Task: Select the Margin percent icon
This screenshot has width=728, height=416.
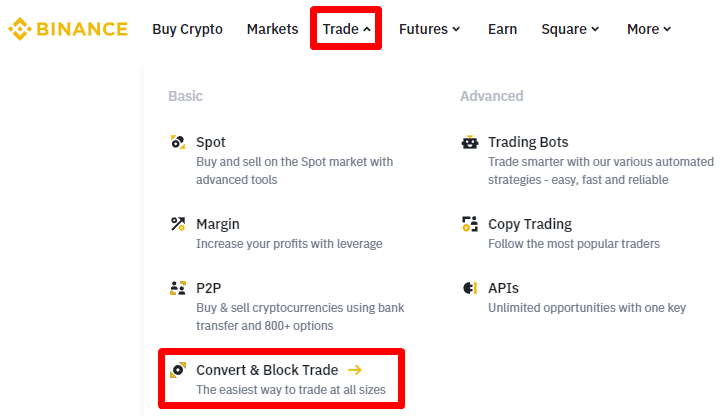Action: click(x=178, y=224)
